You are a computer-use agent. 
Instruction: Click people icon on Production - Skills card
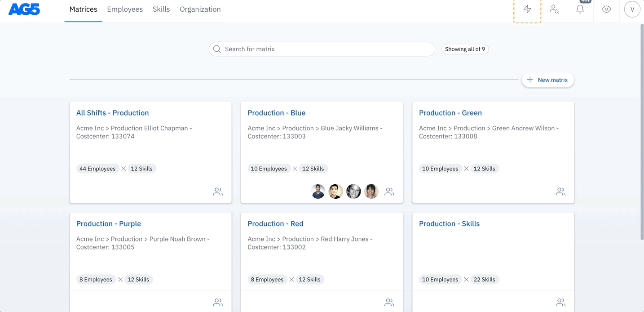click(x=560, y=303)
